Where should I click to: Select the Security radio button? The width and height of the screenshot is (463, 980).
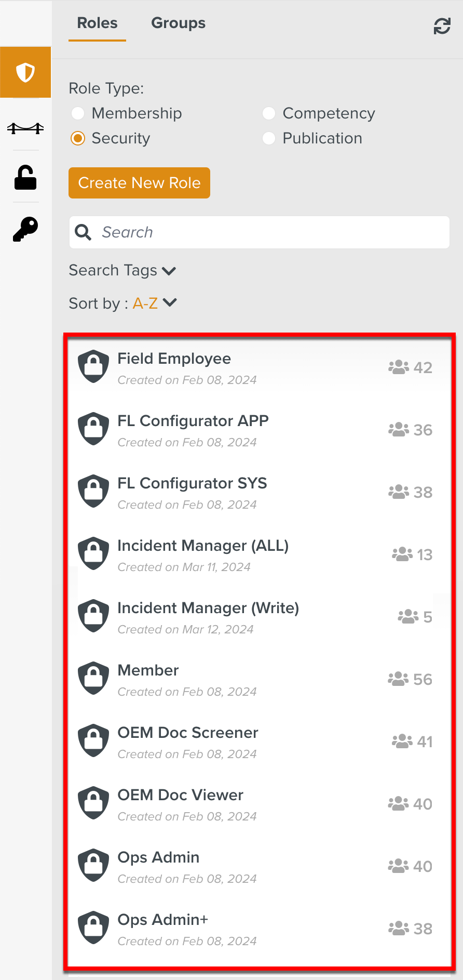tap(78, 138)
